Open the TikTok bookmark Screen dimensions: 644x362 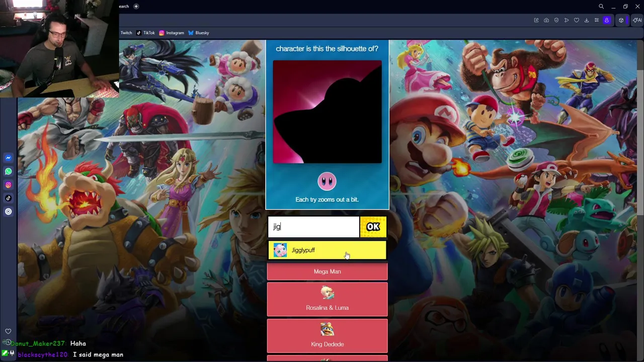click(146, 33)
